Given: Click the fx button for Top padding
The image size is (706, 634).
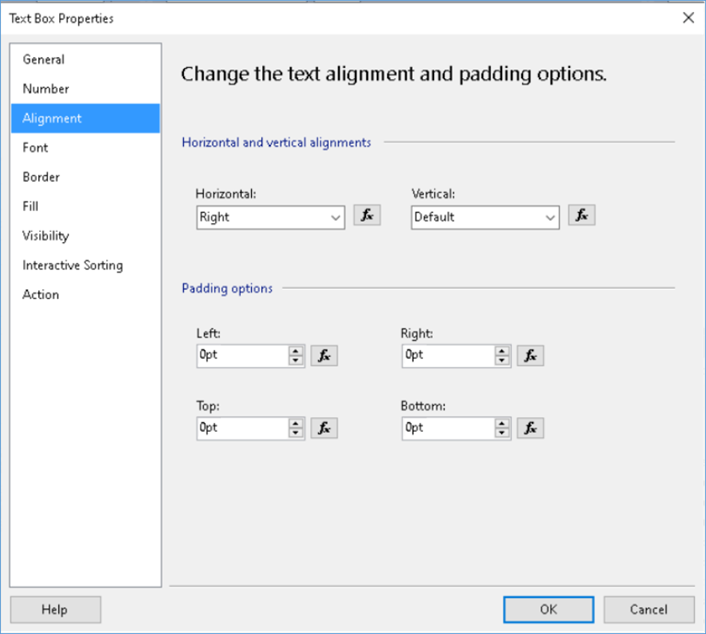Looking at the screenshot, I should click(x=324, y=428).
